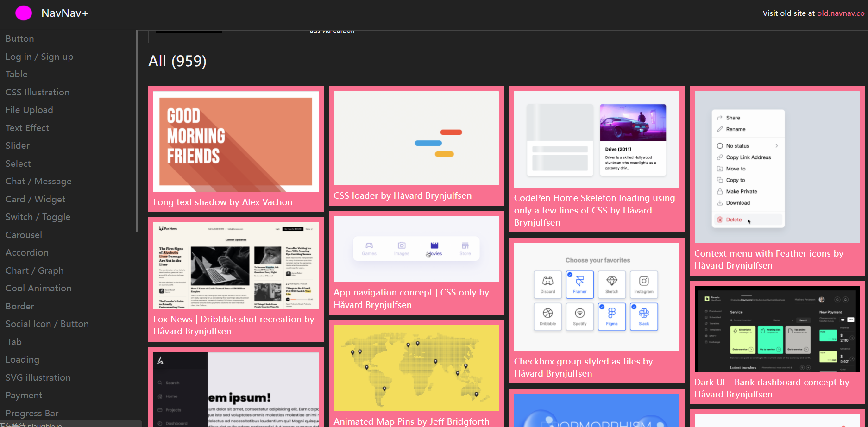Toggle the Sketch tile checkbox

click(x=612, y=284)
